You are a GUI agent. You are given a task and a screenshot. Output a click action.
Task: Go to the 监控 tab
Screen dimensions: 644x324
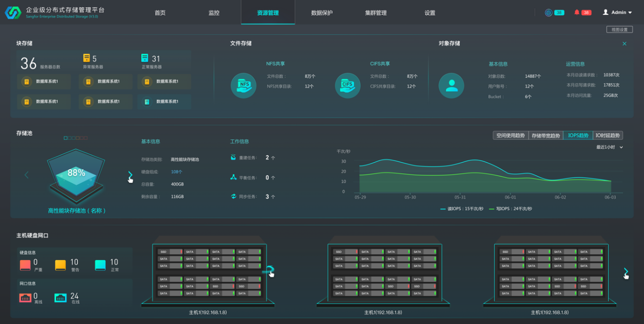[214, 13]
